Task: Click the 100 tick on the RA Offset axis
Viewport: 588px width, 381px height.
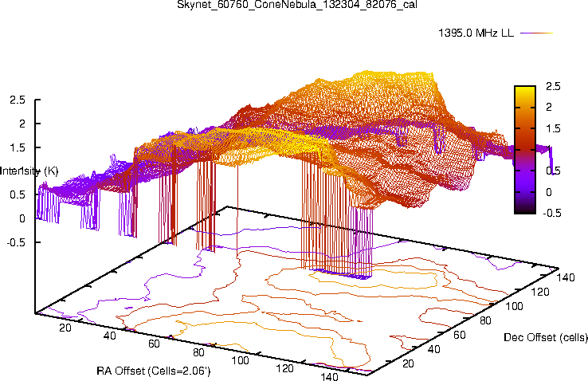Action: 240,360
